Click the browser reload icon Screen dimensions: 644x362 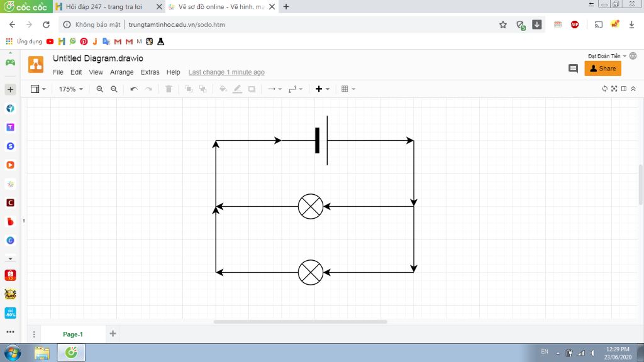tap(46, 25)
